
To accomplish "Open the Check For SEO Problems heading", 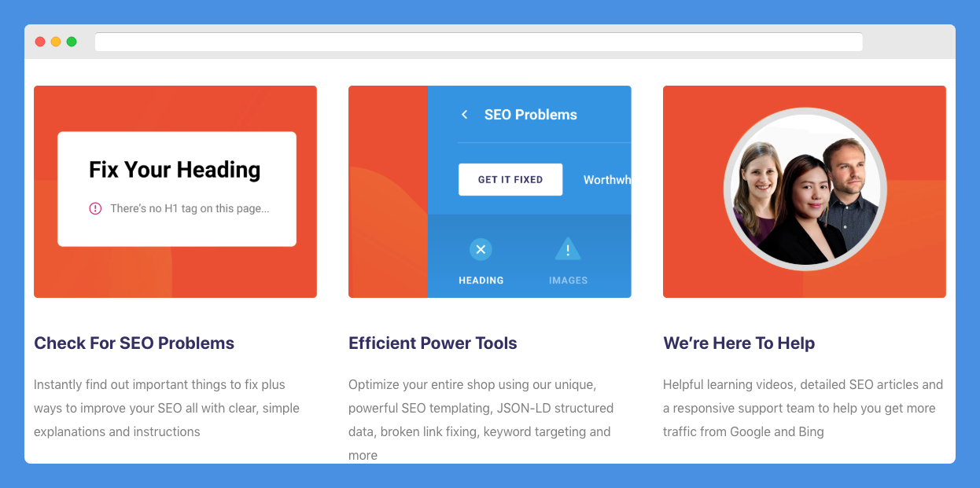I will (x=134, y=343).
